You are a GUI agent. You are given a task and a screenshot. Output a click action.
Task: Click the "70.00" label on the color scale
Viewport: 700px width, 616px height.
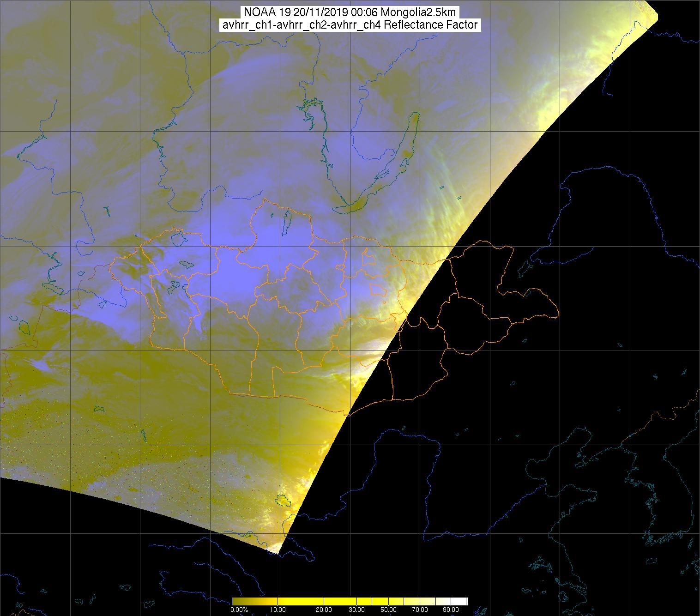click(x=420, y=610)
